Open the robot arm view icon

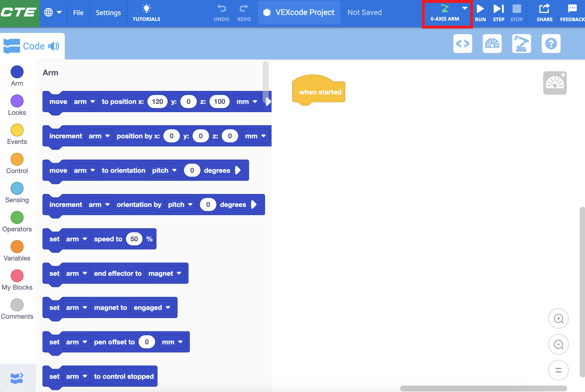click(x=521, y=43)
